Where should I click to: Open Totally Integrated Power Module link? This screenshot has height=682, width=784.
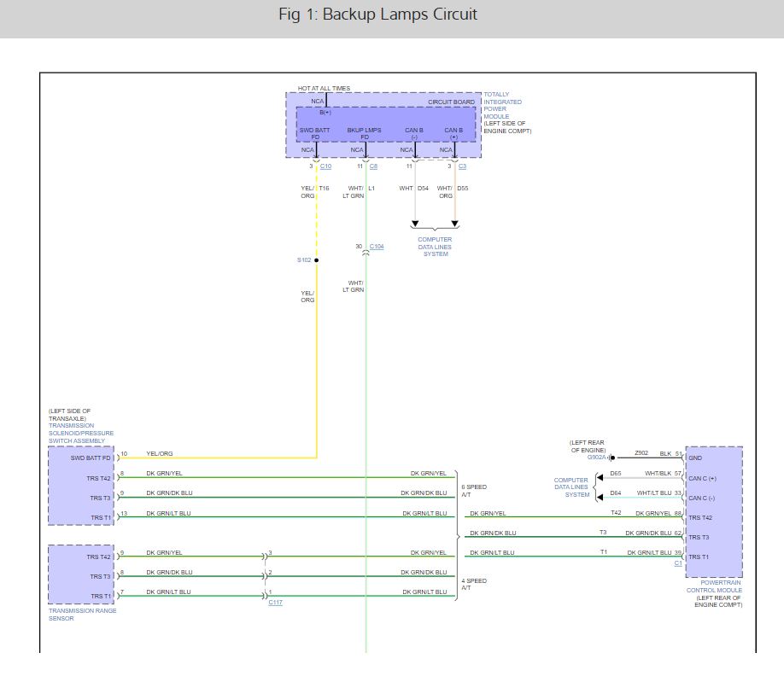[502, 106]
